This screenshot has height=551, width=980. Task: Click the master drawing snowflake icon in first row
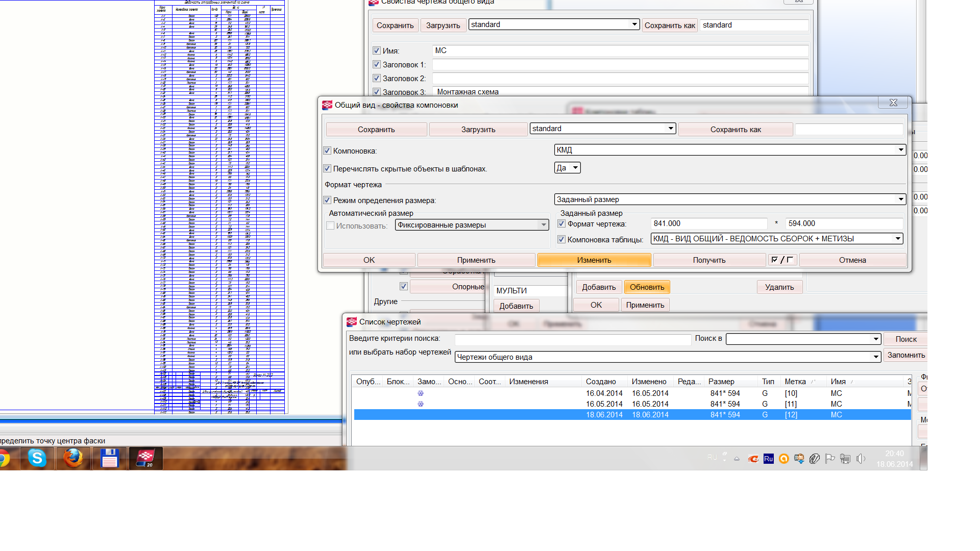click(x=421, y=393)
